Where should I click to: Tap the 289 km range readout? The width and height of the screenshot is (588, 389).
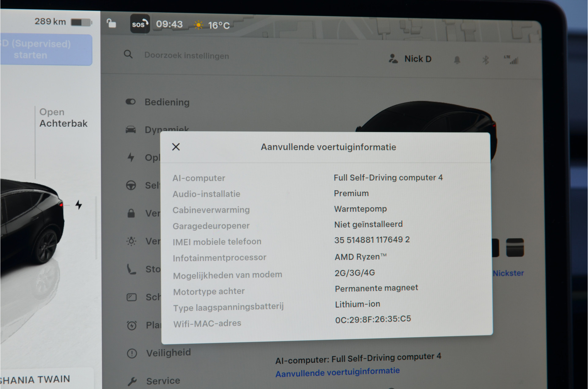click(x=50, y=21)
